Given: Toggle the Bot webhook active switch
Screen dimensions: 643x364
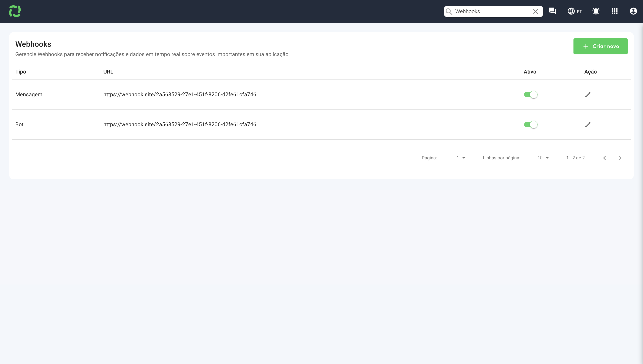Looking at the screenshot, I should click(531, 125).
